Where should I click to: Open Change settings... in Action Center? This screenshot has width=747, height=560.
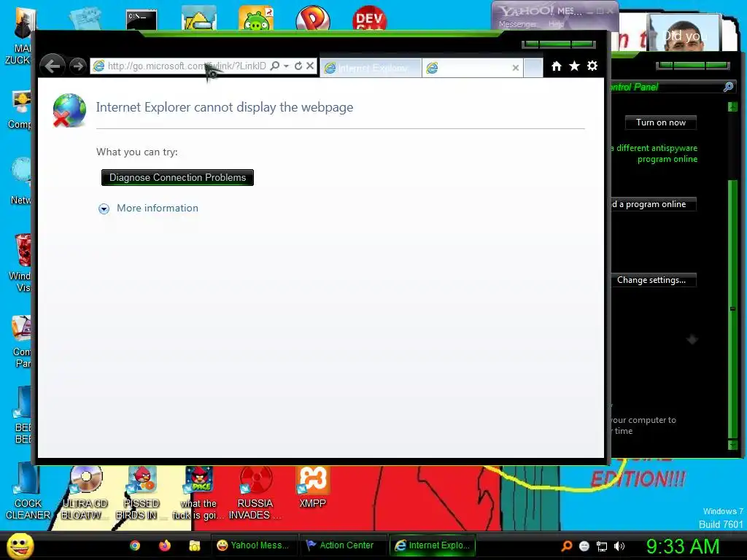pyautogui.click(x=651, y=280)
